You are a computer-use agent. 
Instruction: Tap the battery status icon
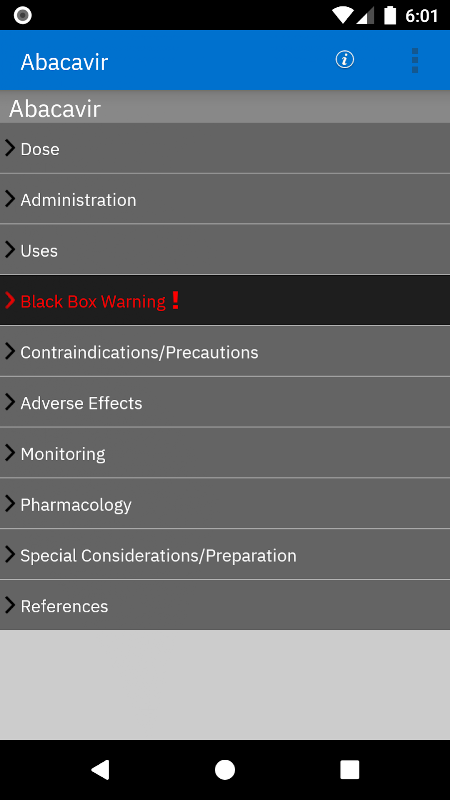[390, 15]
